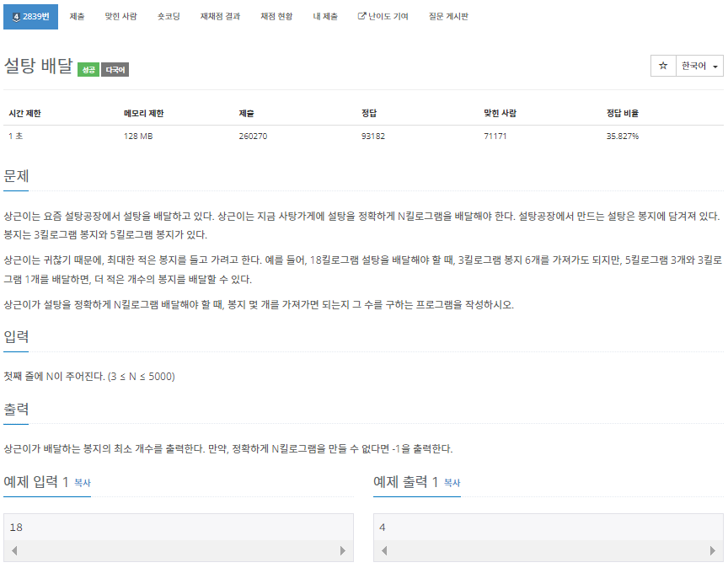The image size is (728, 568).
Task: Click left scroll arrow of example input box
Action: click(14, 551)
